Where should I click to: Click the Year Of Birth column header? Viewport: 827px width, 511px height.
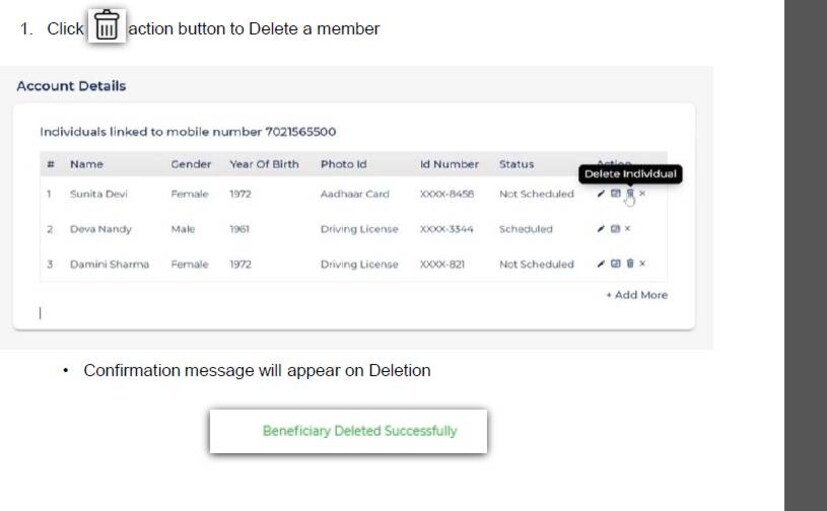coord(264,164)
